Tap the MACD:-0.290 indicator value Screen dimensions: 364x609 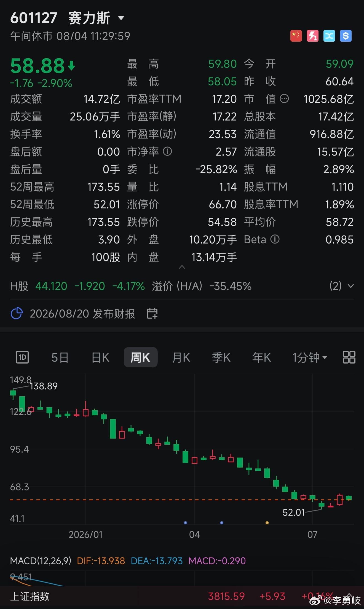(217, 561)
